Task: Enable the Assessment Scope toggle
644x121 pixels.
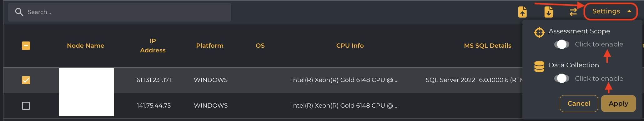Action: pyautogui.click(x=561, y=45)
